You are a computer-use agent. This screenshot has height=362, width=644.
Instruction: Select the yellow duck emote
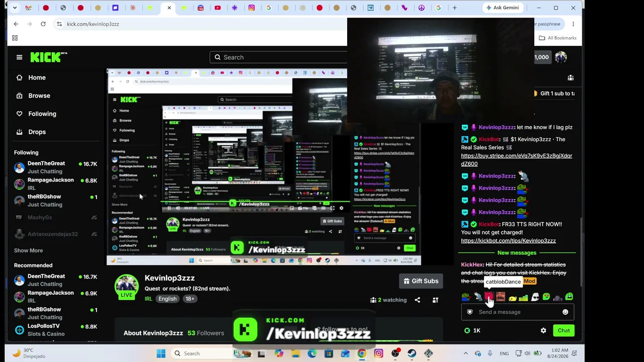[x=512, y=298]
